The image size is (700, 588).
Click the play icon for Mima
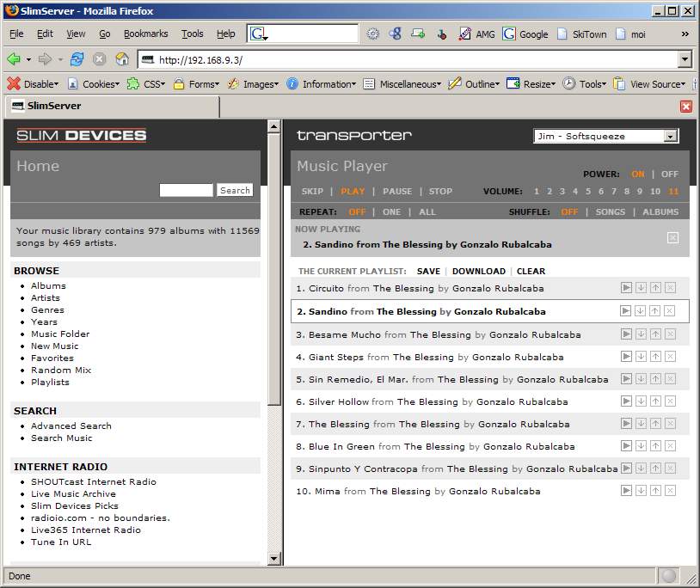pos(626,491)
